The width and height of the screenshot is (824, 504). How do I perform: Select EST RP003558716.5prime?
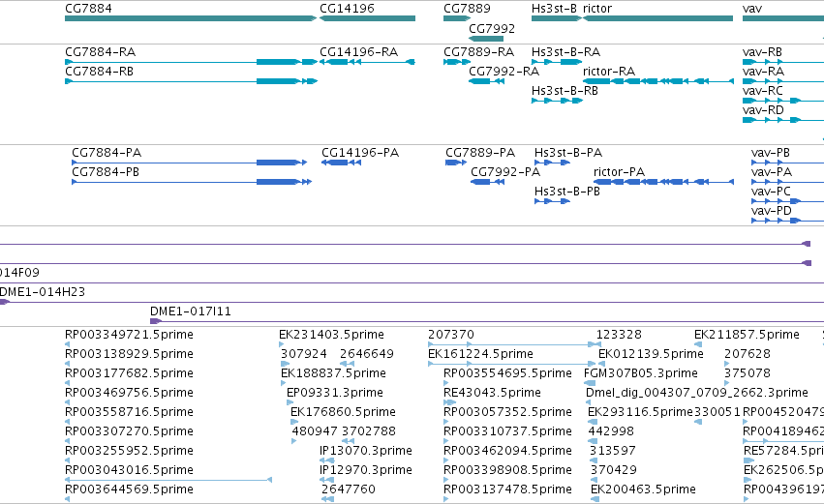coord(130,412)
